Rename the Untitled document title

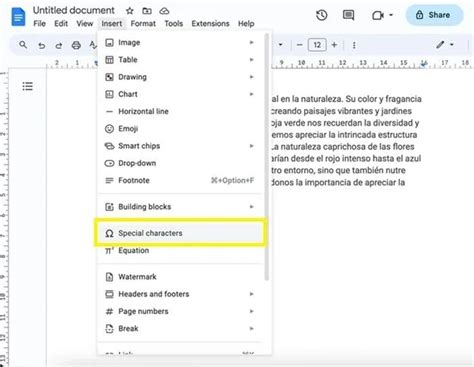74,10
